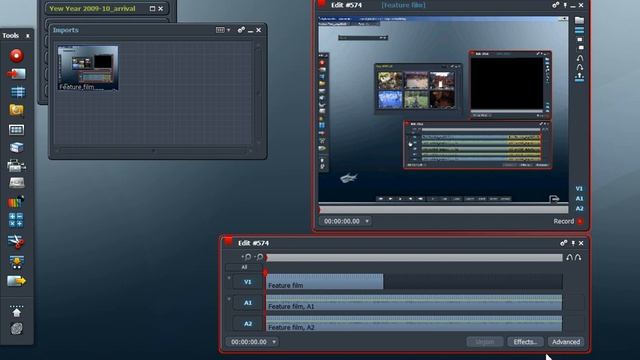Click the red timeline playhead marker
640x360 pixels.
tap(266, 272)
